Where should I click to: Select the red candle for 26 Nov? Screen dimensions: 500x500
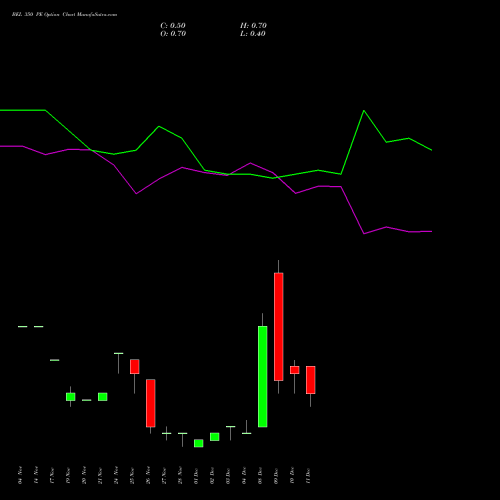(151, 403)
